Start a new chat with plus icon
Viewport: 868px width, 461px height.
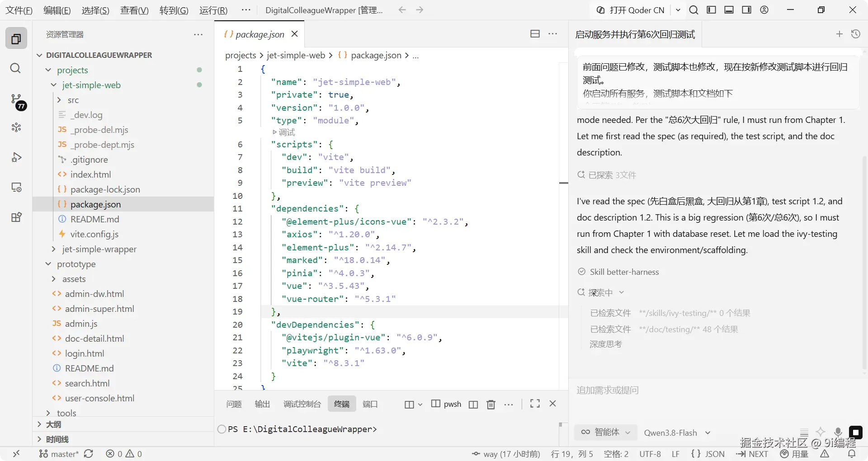pyautogui.click(x=840, y=34)
